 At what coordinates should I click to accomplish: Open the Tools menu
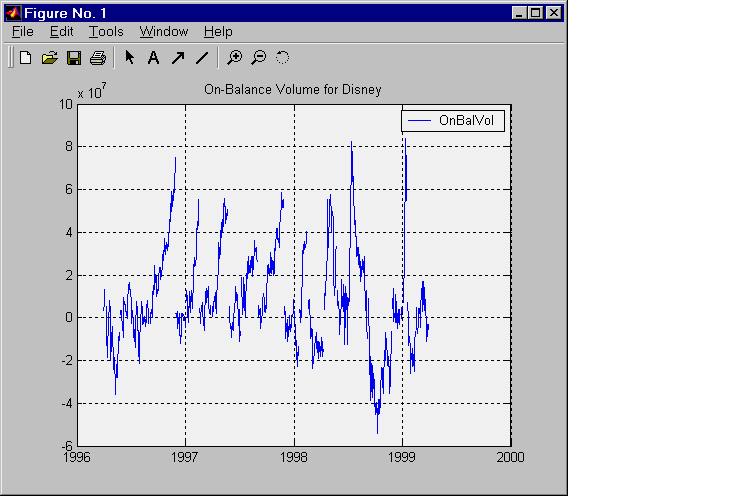click(x=106, y=32)
